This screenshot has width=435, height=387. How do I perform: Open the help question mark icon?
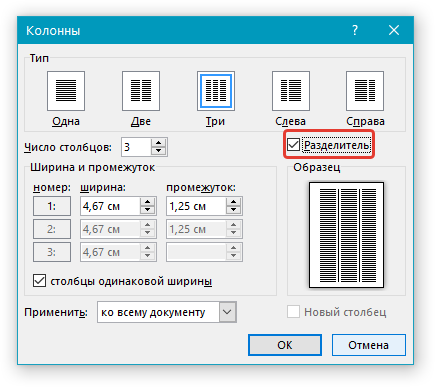pos(355,30)
